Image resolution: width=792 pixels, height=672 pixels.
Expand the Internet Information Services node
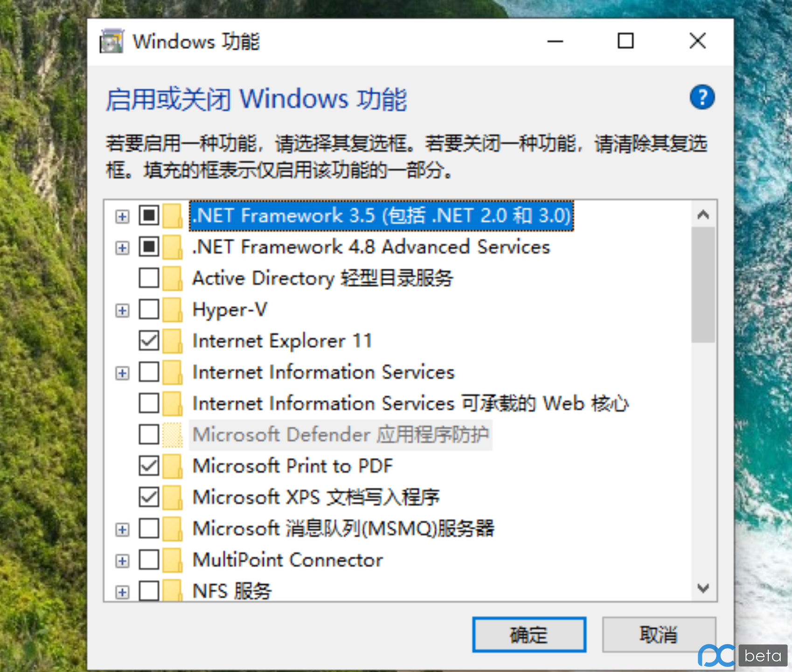pyautogui.click(x=122, y=373)
